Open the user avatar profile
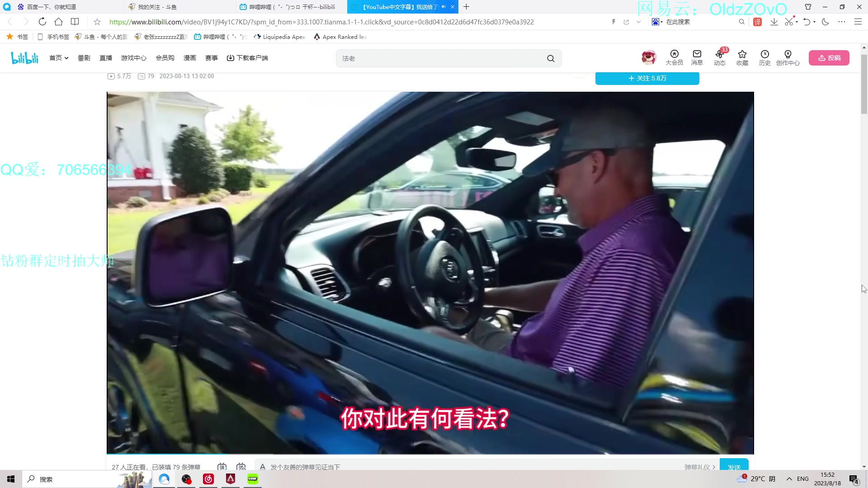Screen dimensions: 868x488 (x=649, y=57)
